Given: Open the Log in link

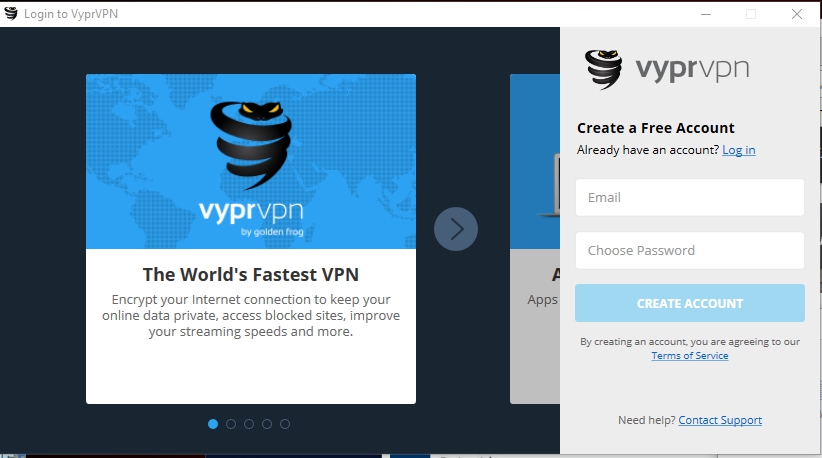Looking at the screenshot, I should click(x=739, y=150).
